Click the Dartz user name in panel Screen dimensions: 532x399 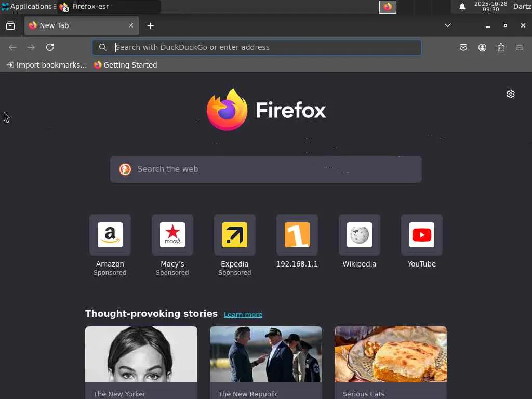(522, 6)
